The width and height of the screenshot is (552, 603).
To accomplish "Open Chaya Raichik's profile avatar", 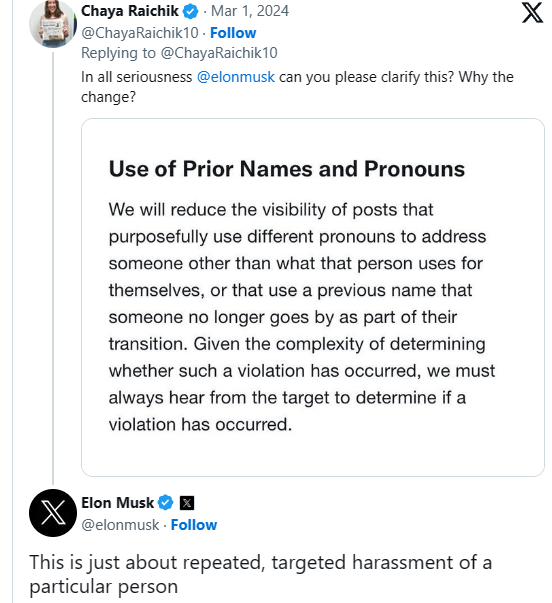I will click(53, 24).
